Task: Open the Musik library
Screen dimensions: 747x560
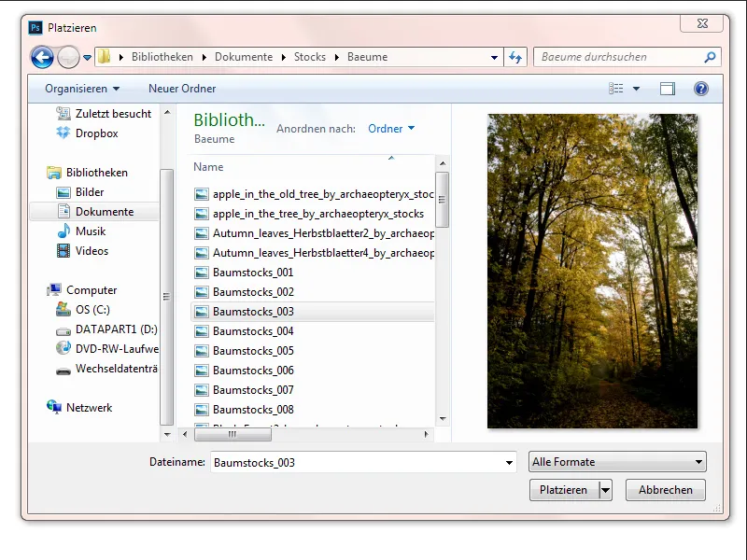Action: click(81, 231)
